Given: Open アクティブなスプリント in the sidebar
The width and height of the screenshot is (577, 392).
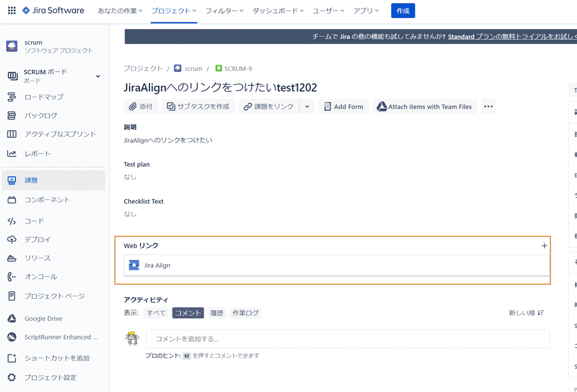Looking at the screenshot, I should tap(60, 134).
